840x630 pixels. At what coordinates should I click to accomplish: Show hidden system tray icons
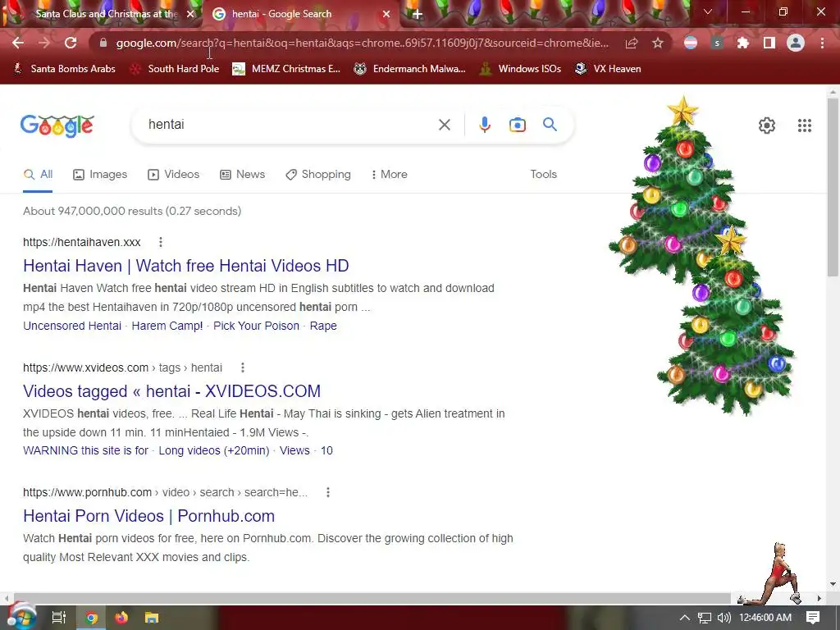pos(685,618)
